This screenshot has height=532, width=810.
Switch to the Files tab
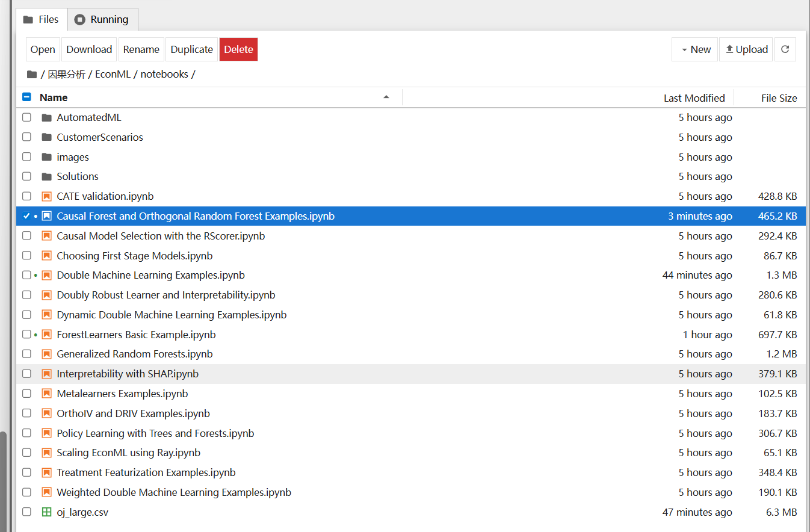(42, 19)
